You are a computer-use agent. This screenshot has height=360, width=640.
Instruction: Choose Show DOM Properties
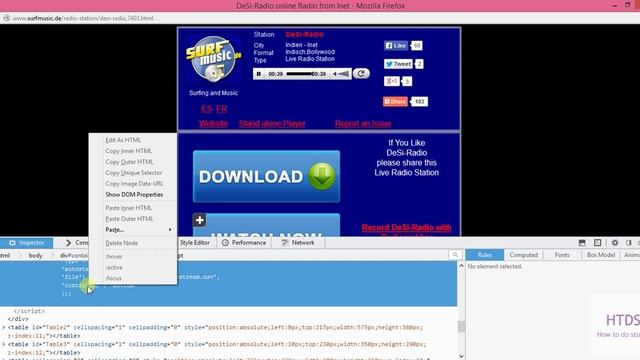(133, 195)
